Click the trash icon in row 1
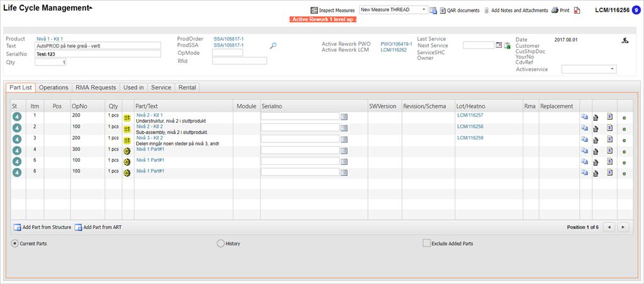The width and height of the screenshot is (644, 284). 596,117
